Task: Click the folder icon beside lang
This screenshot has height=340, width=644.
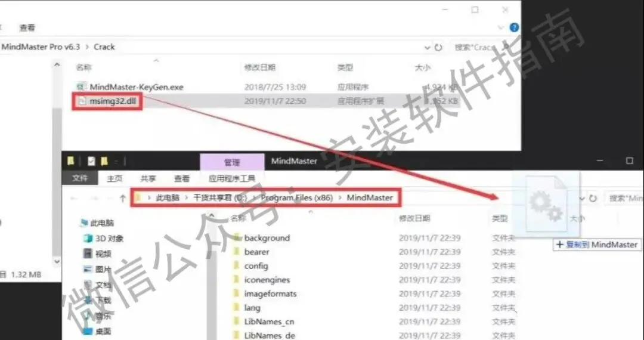Action: click(x=237, y=308)
